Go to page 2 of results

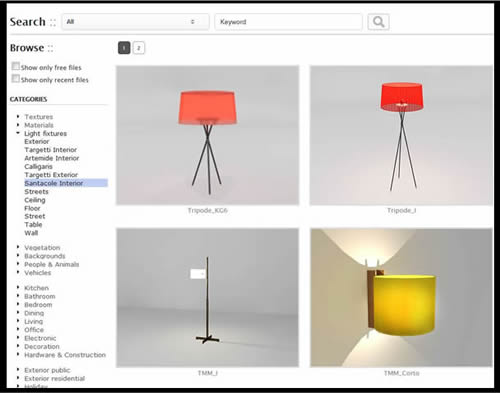pos(139,48)
